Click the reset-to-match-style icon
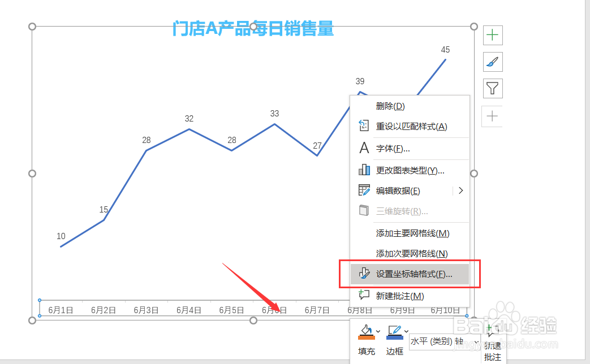The height and width of the screenshot is (364, 590). [364, 125]
